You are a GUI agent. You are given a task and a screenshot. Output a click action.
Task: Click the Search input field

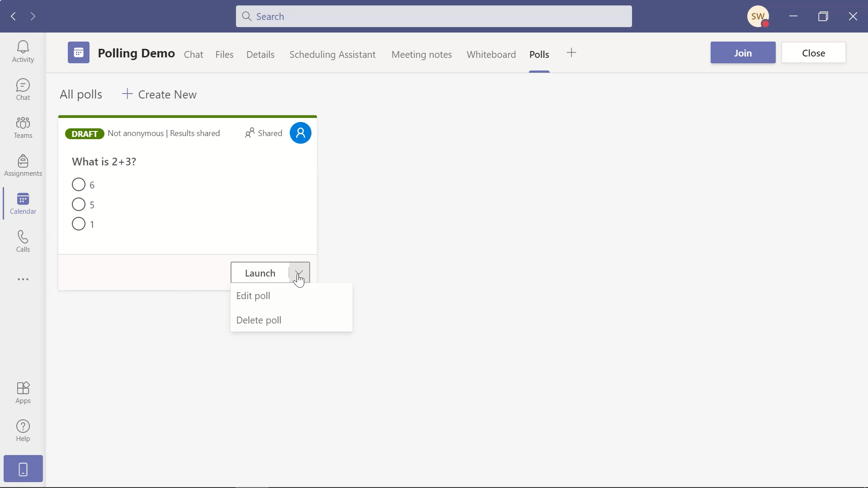pyautogui.click(x=434, y=16)
